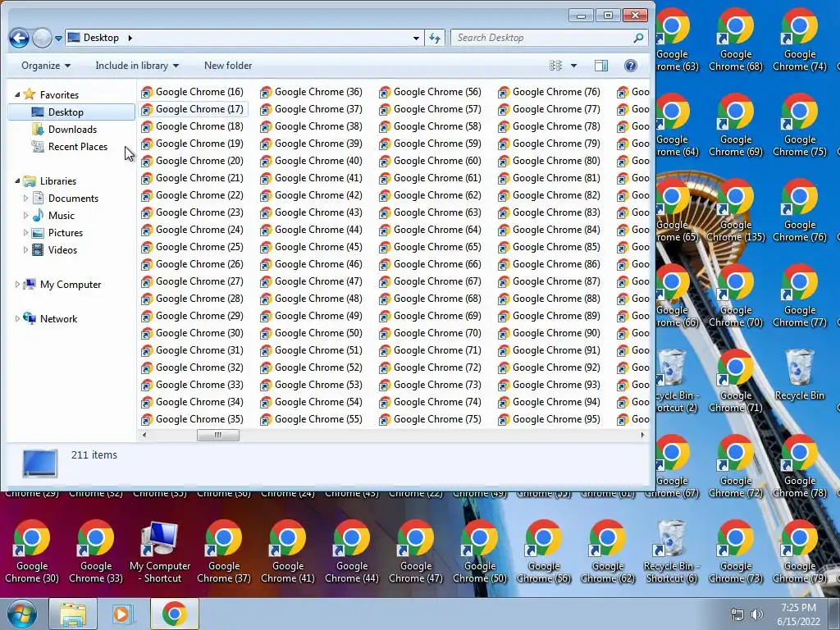Select Google Chrome (74) desktop icon
The image size is (840, 630).
pyautogui.click(x=799, y=40)
